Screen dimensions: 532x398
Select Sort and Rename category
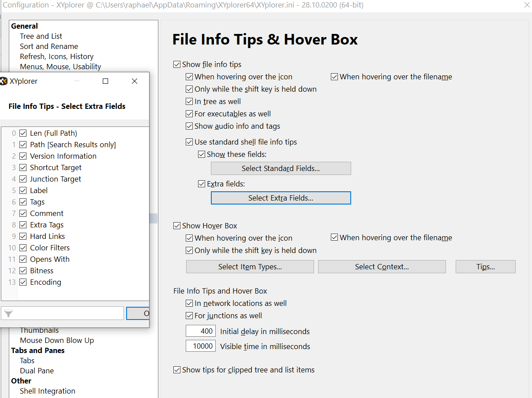pyautogui.click(x=49, y=46)
